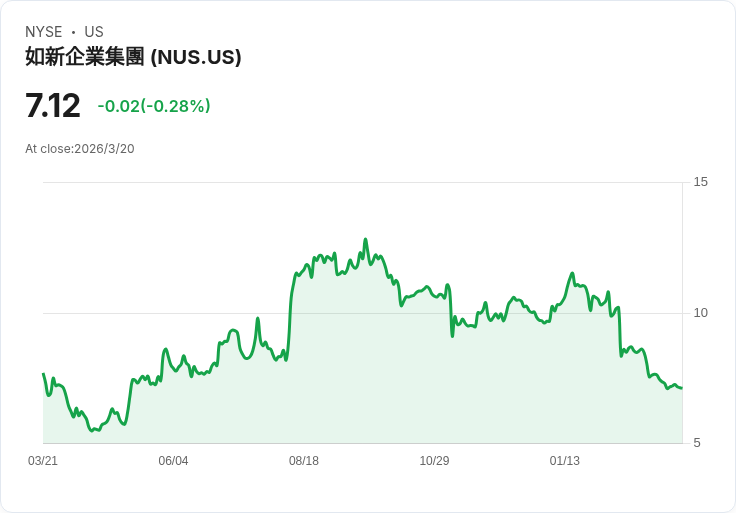Click the current price 7.12
The height and width of the screenshot is (513, 736).
coord(53,106)
